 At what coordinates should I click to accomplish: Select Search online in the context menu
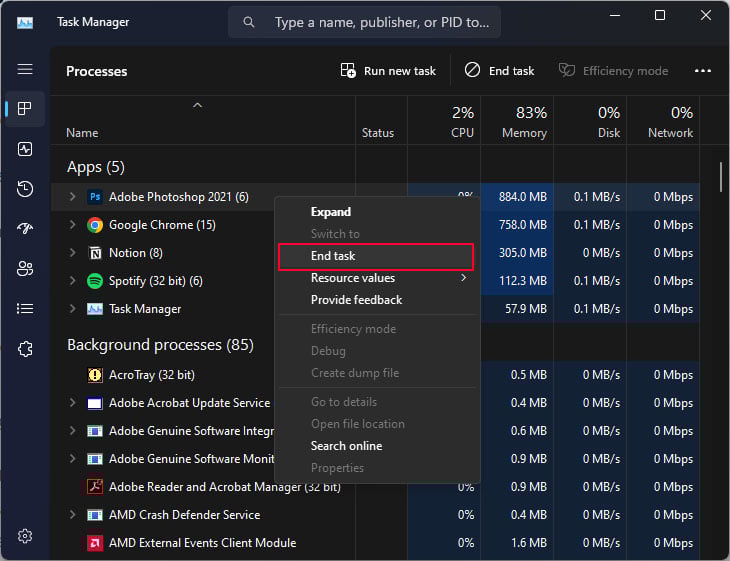[x=346, y=446]
